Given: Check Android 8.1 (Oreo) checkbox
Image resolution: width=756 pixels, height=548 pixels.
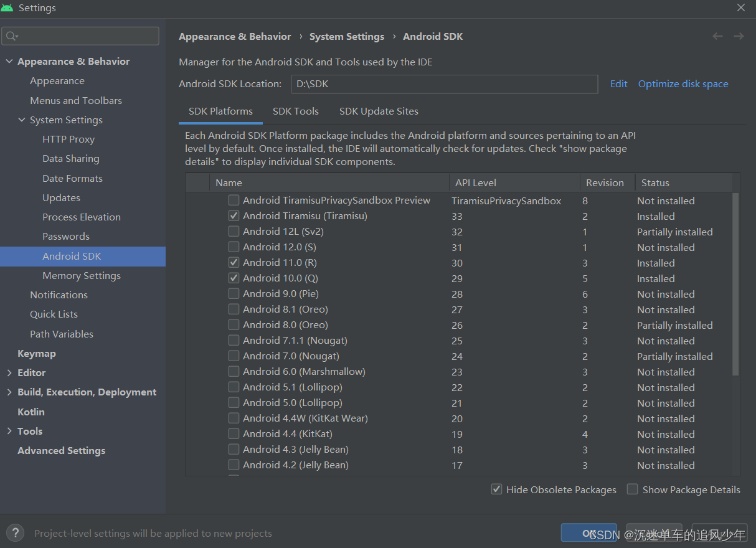Looking at the screenshot, I should [x=234, y=309].
